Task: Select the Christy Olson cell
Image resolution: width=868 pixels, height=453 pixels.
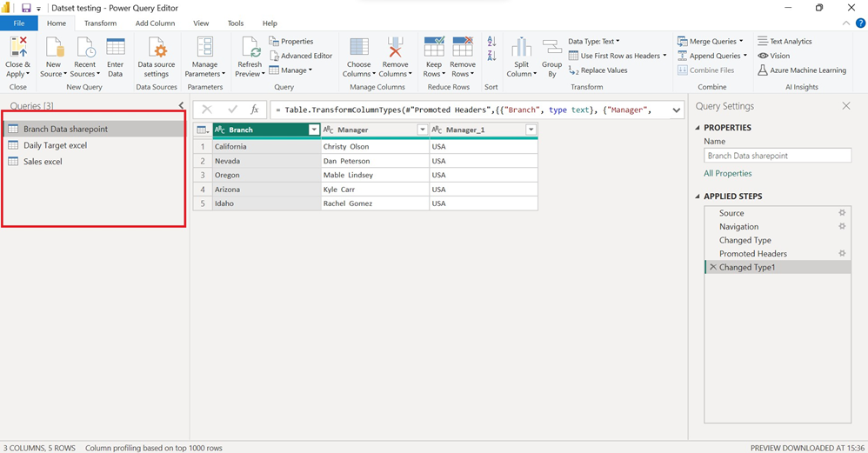Action: coord(375,147)
